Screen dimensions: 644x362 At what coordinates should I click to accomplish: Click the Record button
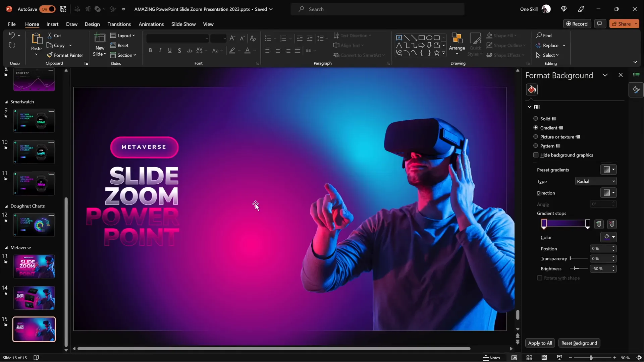[577, 23]
